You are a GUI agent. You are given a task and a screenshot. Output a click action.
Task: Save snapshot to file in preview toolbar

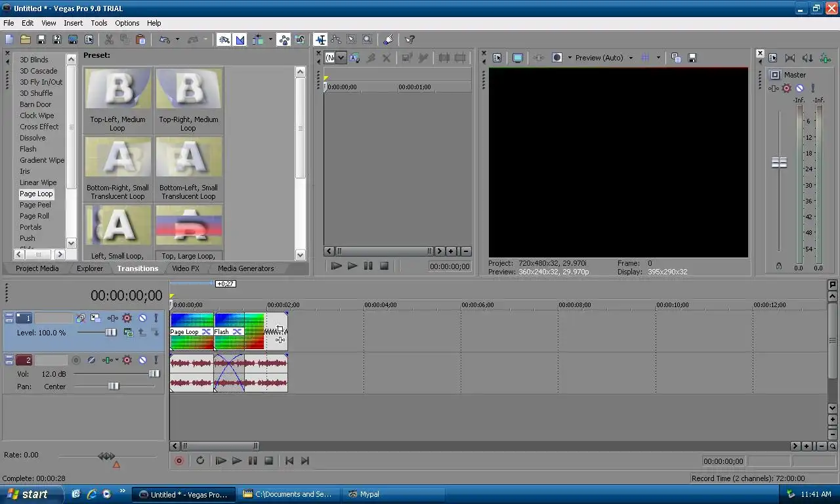coord(692,58)
